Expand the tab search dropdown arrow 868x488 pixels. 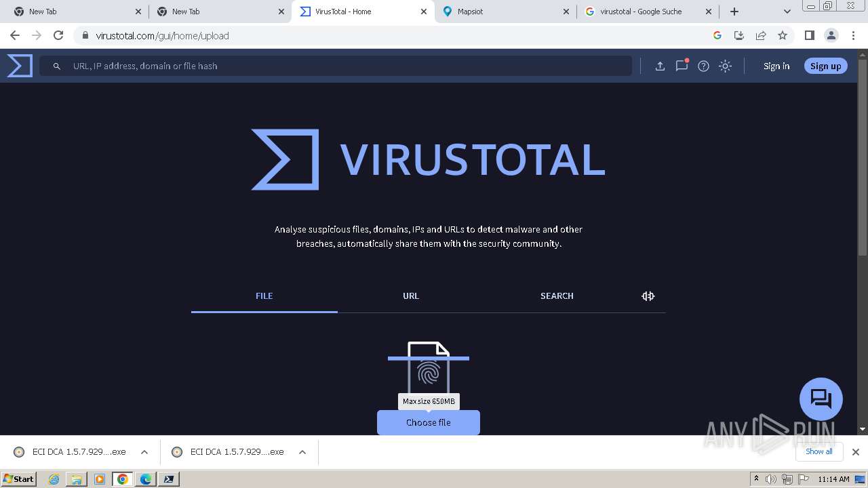787,12
